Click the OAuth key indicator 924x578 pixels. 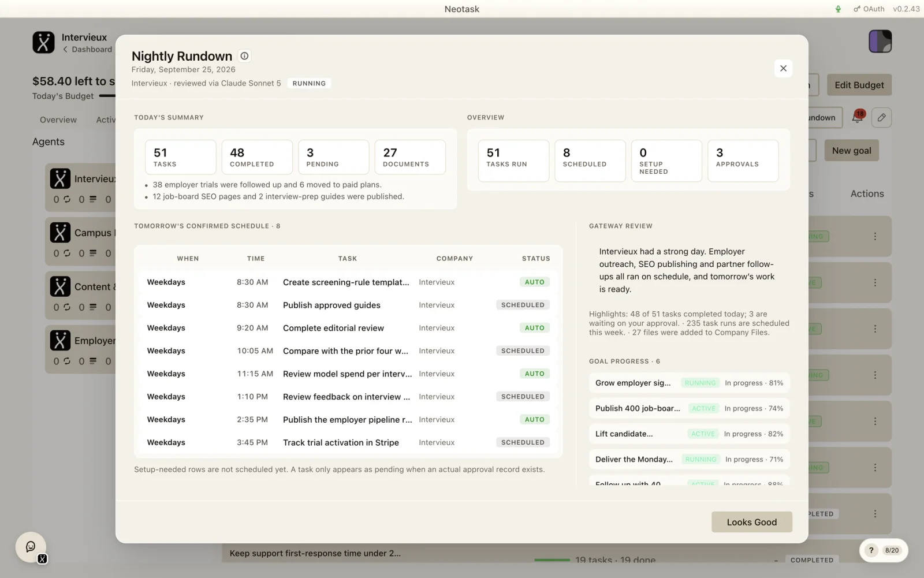(x=869, y=9)
